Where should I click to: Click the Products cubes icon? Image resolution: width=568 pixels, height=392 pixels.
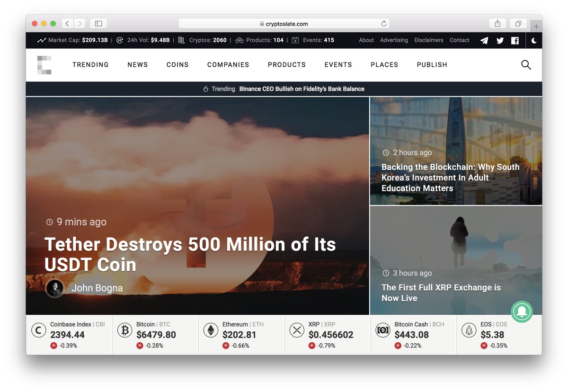tap(240, 40)
